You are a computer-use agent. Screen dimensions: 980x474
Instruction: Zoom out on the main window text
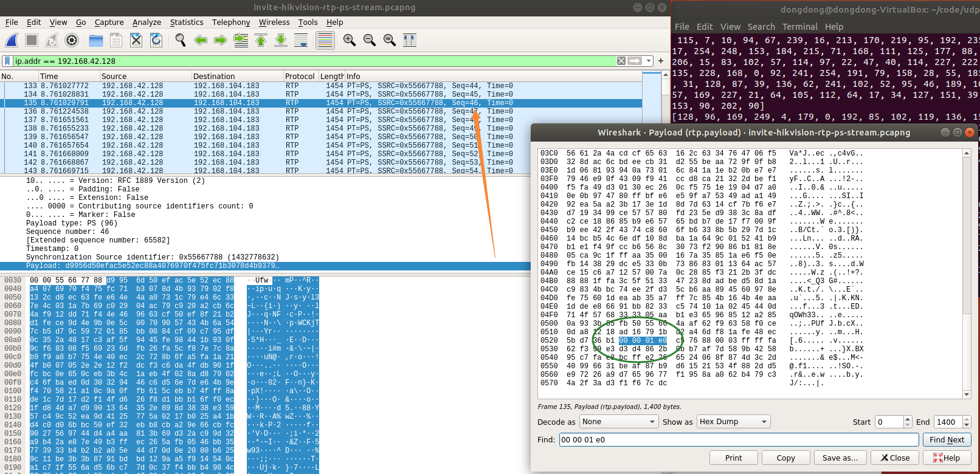(370, 40)
